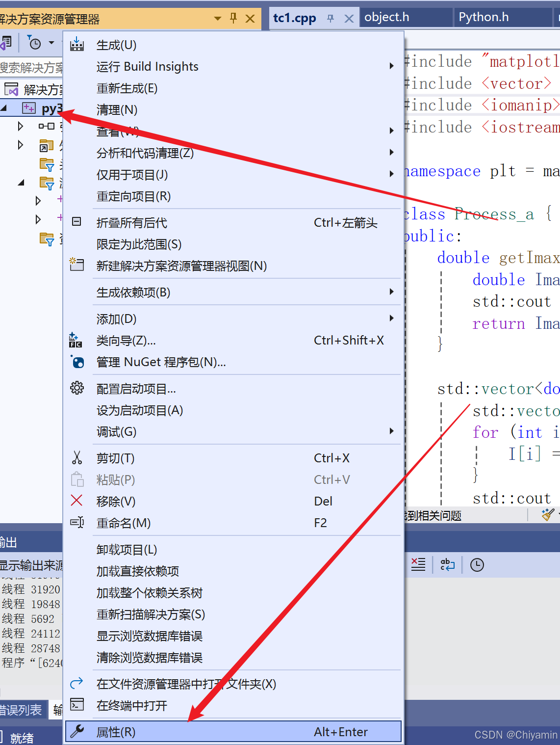560x745 pixels.
Task: Close the Solution Explorer panel
Action: pyautogui.click(x=250, y=19)
